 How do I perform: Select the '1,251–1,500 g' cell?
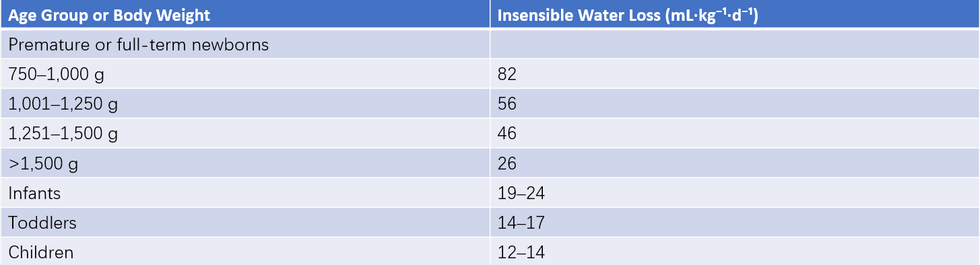click(245, 133)
